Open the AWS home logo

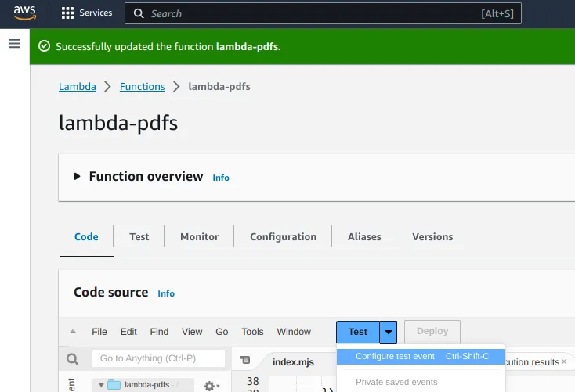tap(24, 13)
